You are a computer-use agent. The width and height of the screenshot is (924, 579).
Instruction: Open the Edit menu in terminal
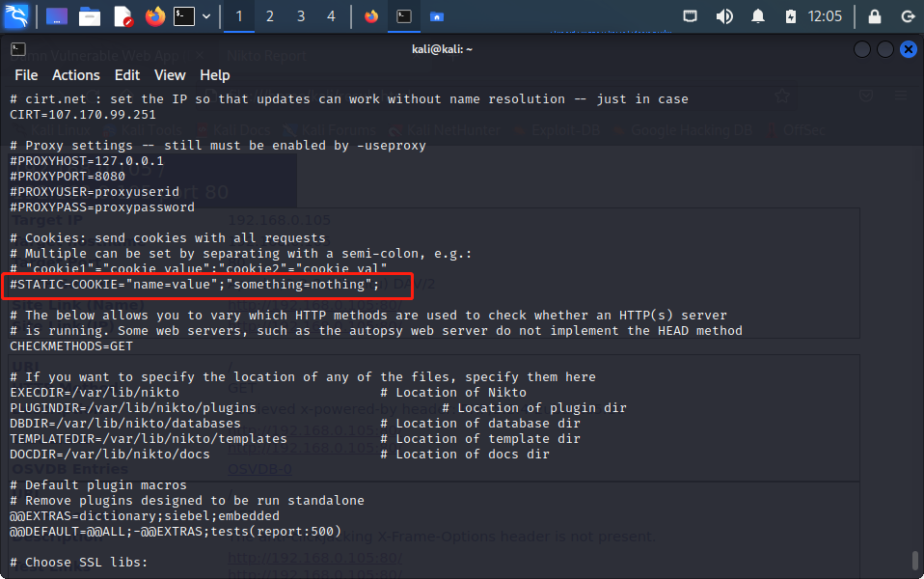pos(127,75)
